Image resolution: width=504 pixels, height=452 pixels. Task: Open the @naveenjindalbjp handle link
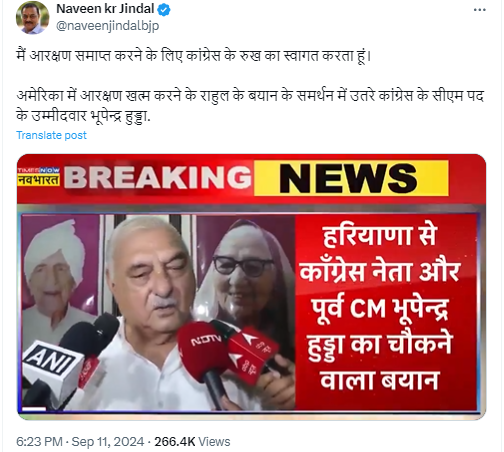coord(107,26)
